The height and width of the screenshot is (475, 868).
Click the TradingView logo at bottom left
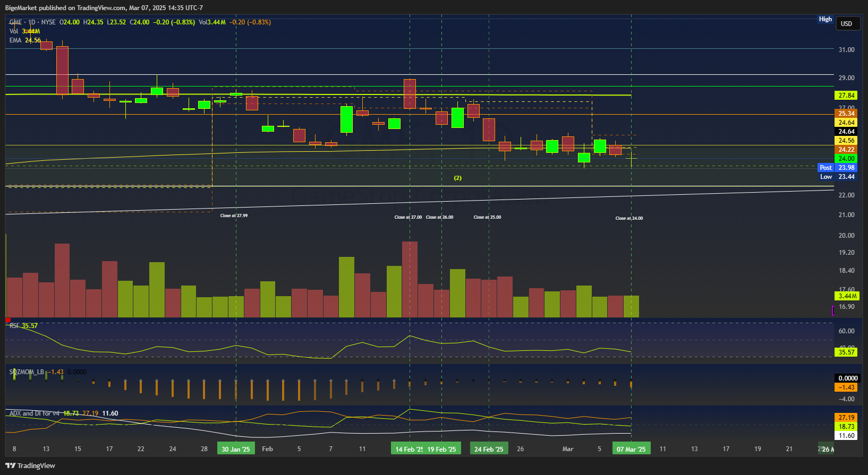click(x=30, y=465)
